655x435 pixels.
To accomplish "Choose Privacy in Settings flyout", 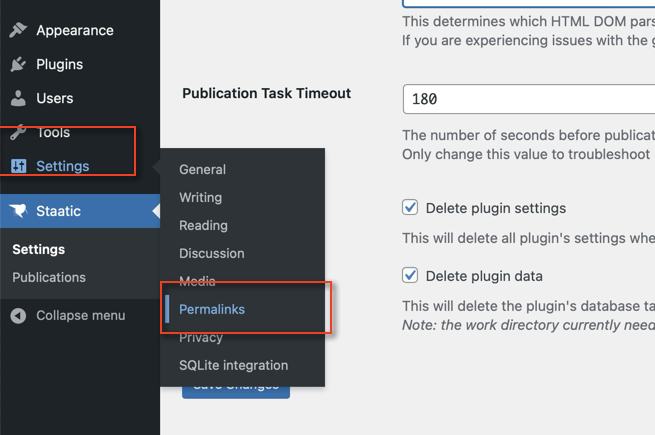I will point(201,337).
